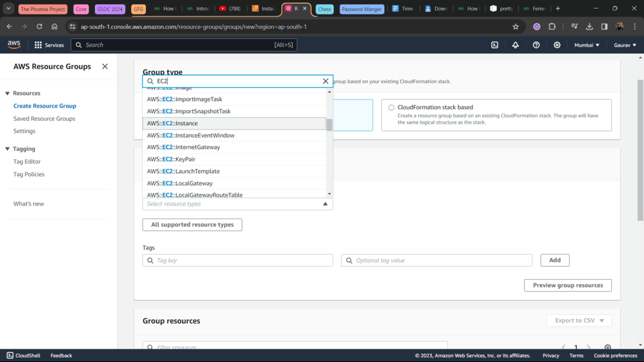The height and width of the screenshot is (362, 644).
Task: Navigate back in browser history
Action: click(x=9, y=26)
